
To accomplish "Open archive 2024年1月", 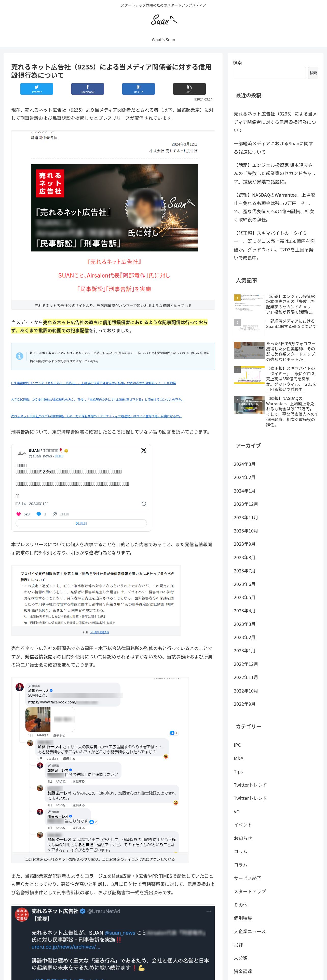I will pos(244,491).
